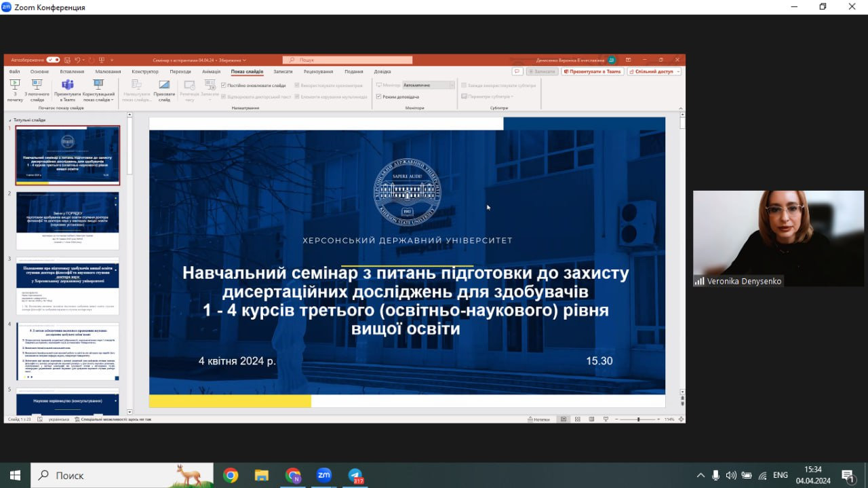The height and width of the screenshot is (488, 868).
Task: Select slide 4 thumbnail
Action: pyautogui.click(x=67, y=351)
